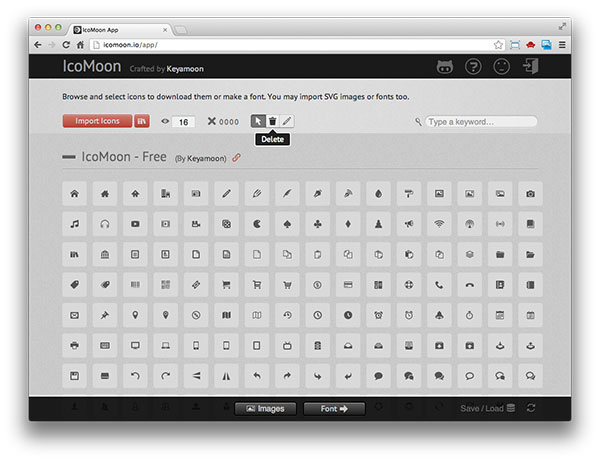Click the browser reload button
This screenshot has width=600, height=461.
(66, 45)
